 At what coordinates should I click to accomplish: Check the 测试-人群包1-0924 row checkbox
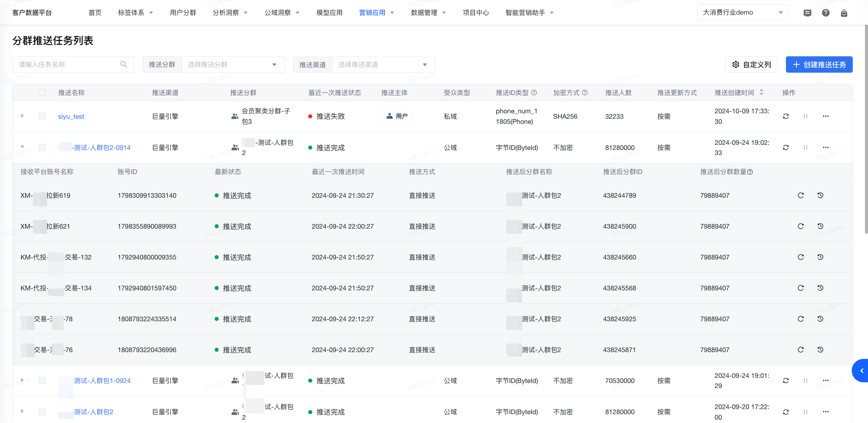coord(42,381)
